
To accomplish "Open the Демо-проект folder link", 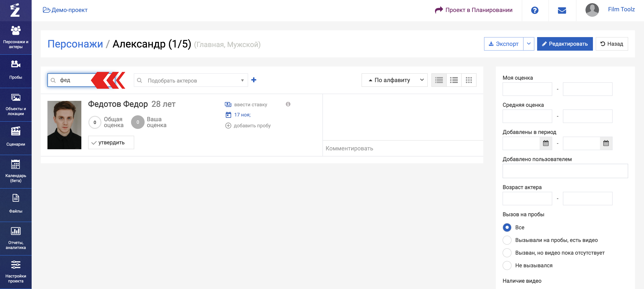I will (65, 10).
